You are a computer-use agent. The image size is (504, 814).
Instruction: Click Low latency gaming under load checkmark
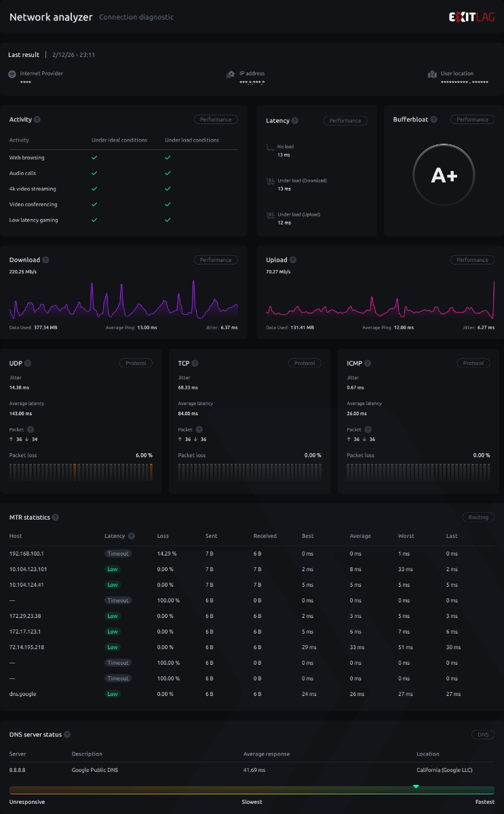coord(168,220)
